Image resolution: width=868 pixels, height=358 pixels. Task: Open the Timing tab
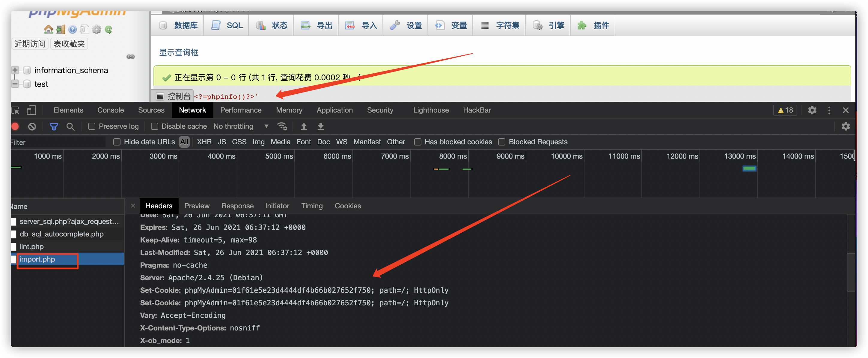312,206
